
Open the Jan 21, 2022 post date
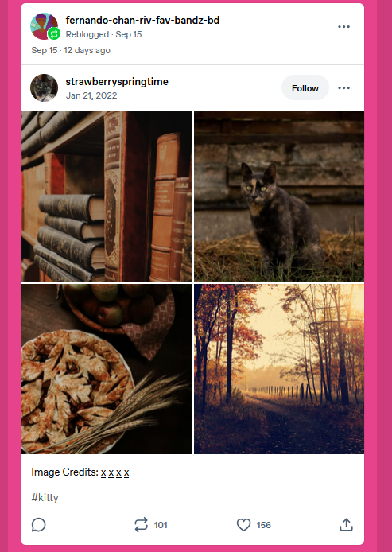coord(91,95)
